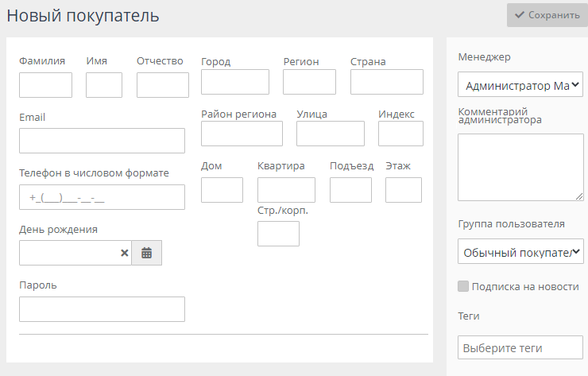
Task: Open the Теги selection field
Action: (x=520, y=348)
